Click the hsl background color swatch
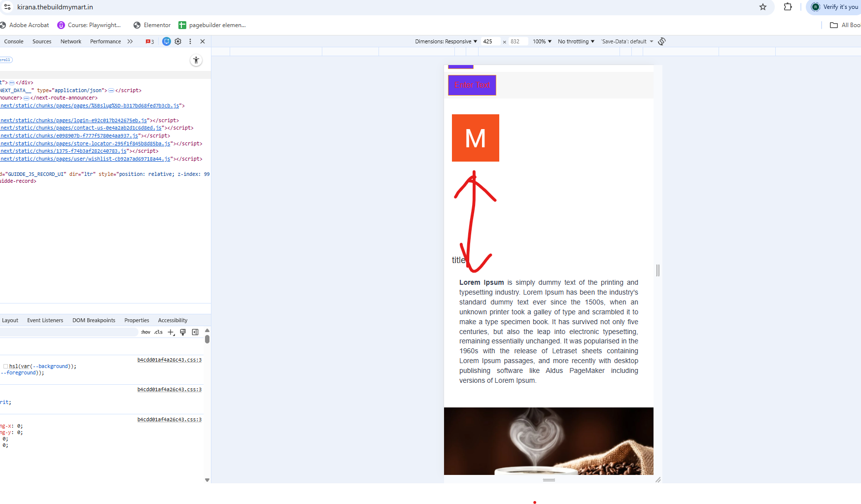Screen dimensions: 861x504 pos(6,367)
